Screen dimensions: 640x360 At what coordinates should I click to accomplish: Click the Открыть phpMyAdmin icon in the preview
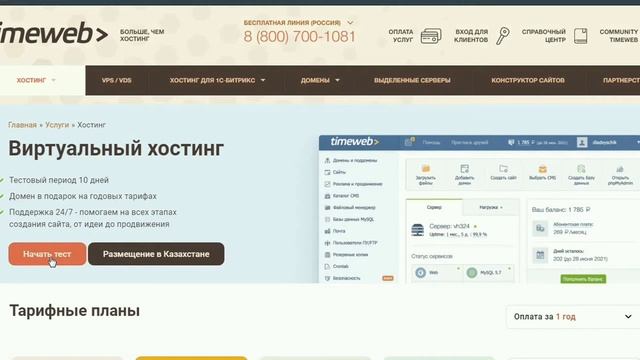(x=620, y=169)
